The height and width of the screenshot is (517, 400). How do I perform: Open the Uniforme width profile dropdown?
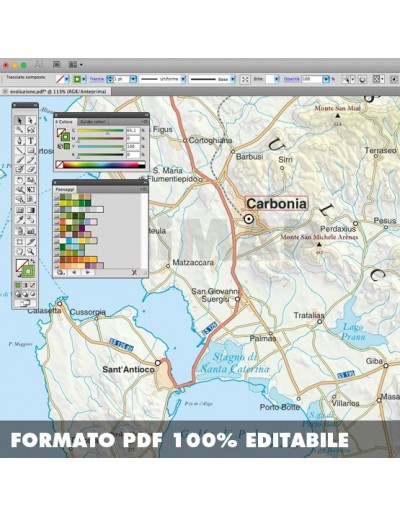[183, 79]
